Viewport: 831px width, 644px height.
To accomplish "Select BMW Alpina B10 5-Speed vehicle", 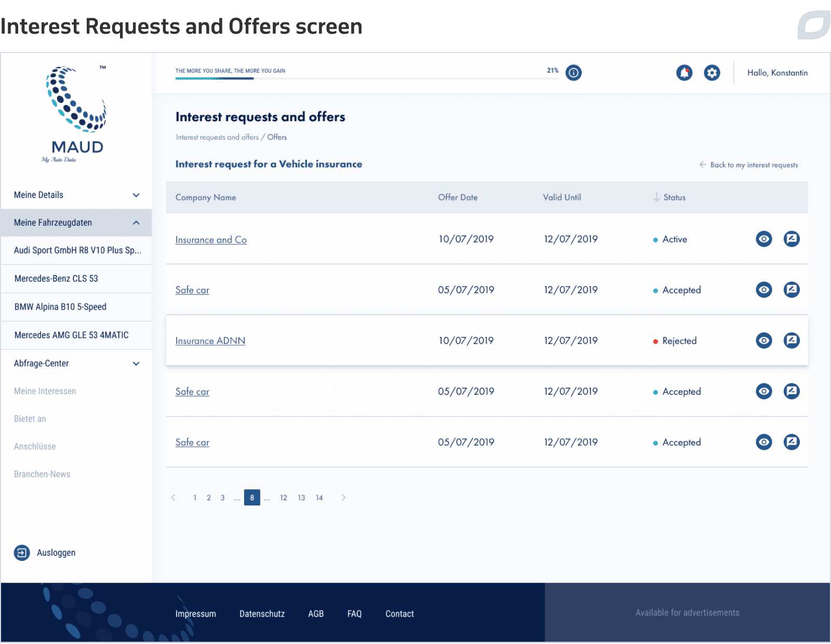I will (76, 307).
